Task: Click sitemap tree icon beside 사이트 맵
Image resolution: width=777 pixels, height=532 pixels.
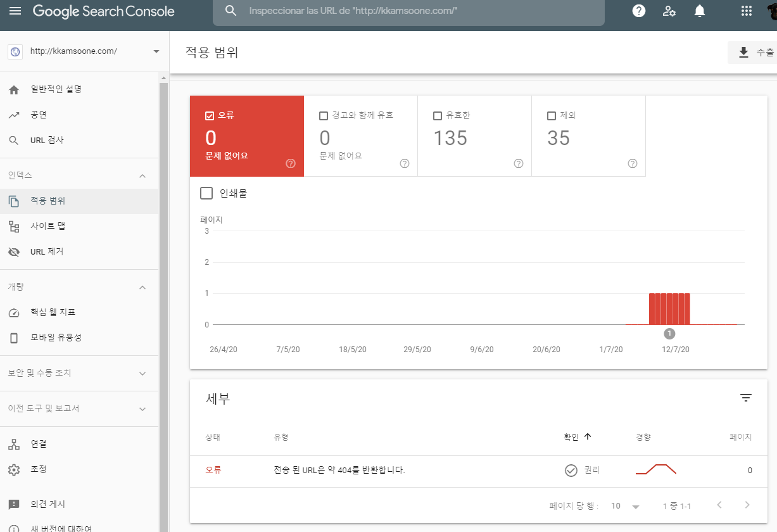Action: (x=14, y=227)
